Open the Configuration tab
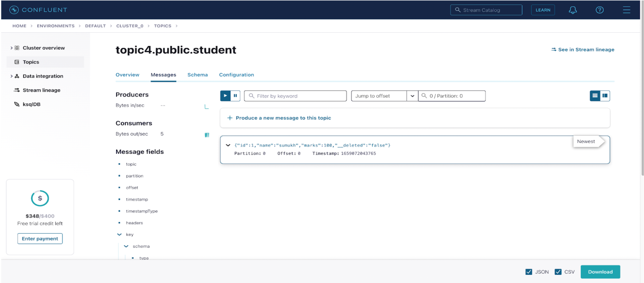 tap(236, 75)
